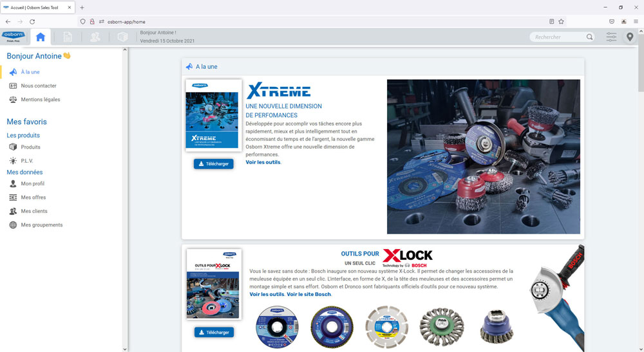This screenshot has width=644, height=352.
Task: Open the Voir le site Bosch link
Action: pos(309,294)
